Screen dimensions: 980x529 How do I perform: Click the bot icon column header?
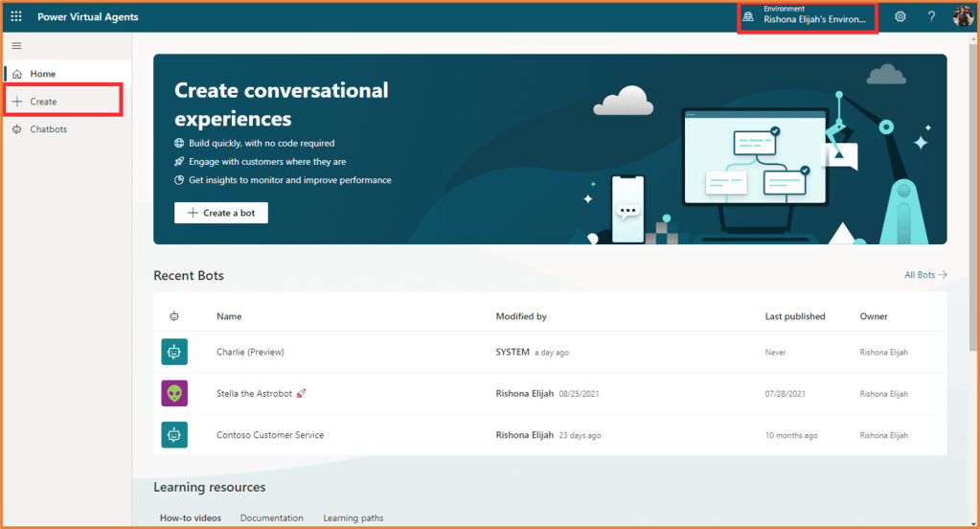174,316
